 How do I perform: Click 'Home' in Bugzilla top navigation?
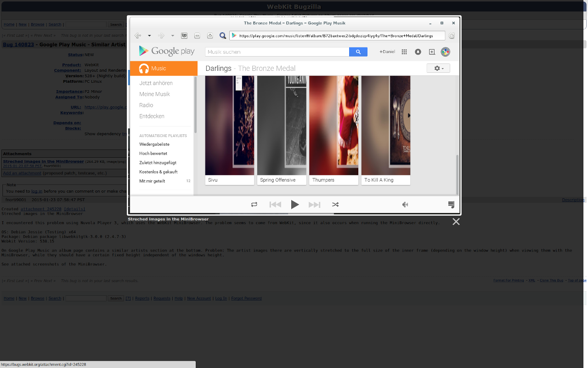[9, 24]
